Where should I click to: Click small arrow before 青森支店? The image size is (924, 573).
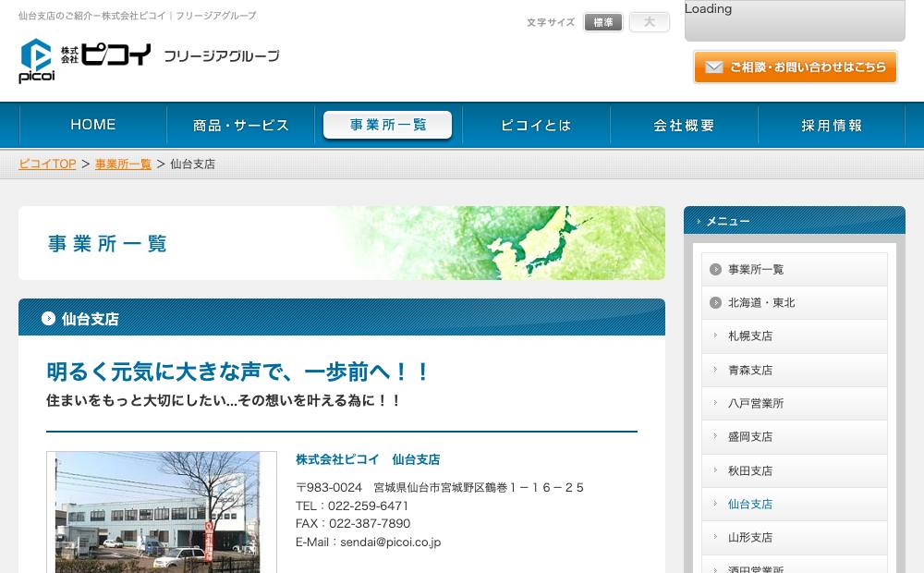tap(715, 370)
